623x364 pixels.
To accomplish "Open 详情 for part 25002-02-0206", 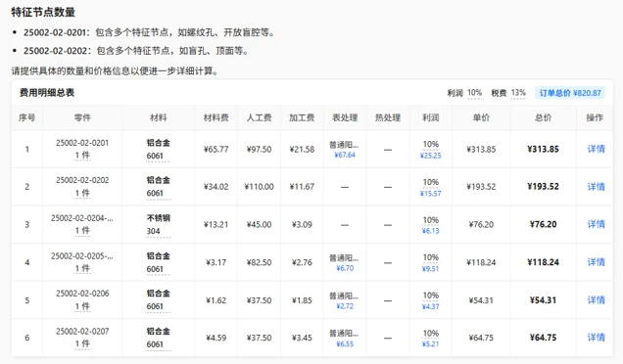I will pos(596,300).
